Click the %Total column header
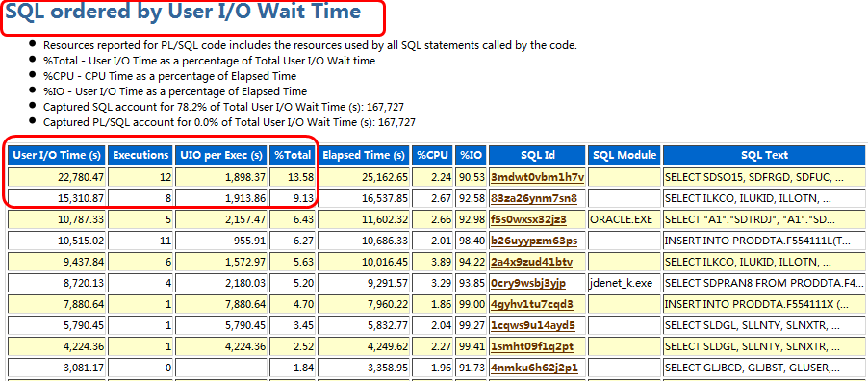 coord(293,156)
